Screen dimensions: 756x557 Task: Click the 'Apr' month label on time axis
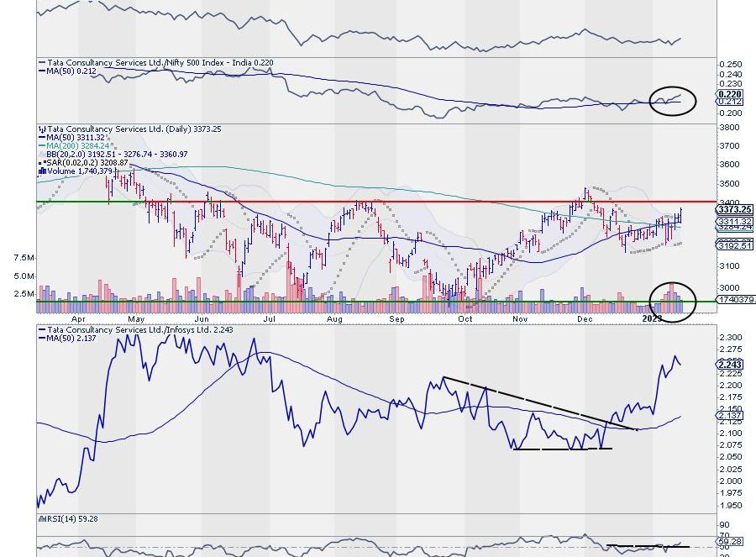tap(78, 318)
